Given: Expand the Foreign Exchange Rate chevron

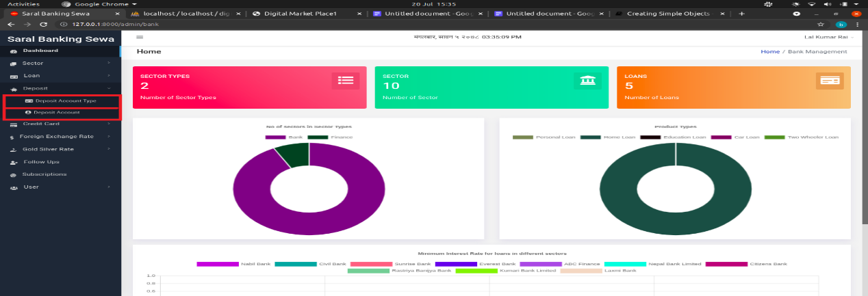Looking at the screenshot, I should pyautogui.click(x=109, y=137).
